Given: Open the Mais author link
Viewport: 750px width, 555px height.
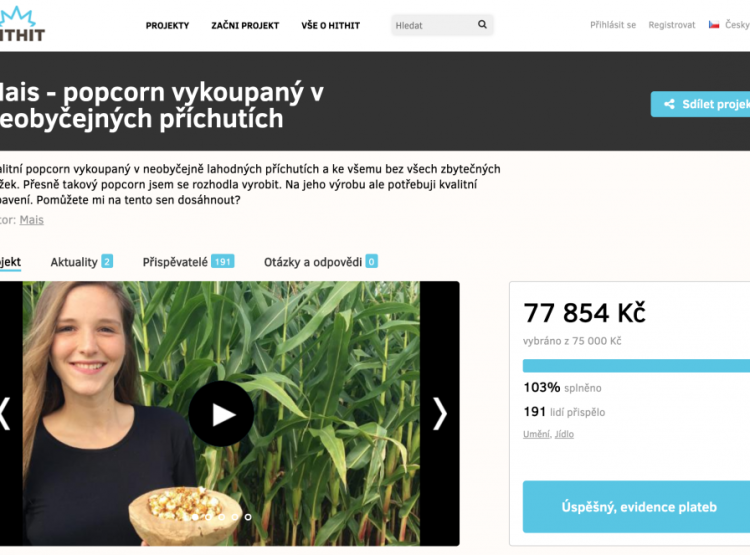Looking at the screenshot, I should pyautogui.click(x=32, y=220).
